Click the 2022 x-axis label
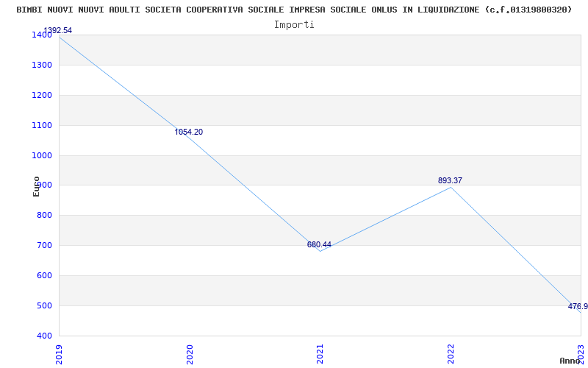The height and width of the screenshot is (368, 588). [x=451, y=354]
